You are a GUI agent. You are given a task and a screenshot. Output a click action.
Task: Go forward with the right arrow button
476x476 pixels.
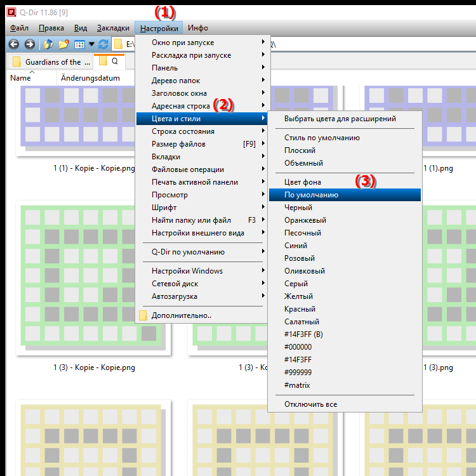click(x=29, y=44)
